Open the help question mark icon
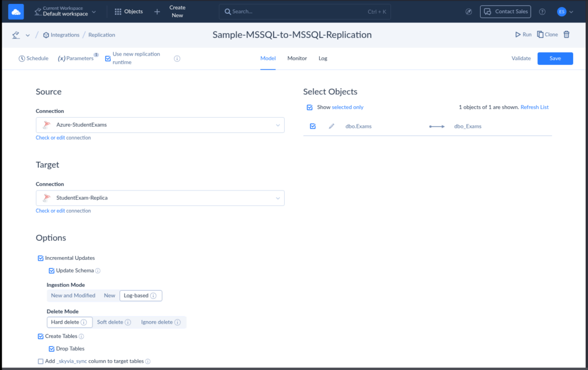The width and height of the screenshot is (588, 370). point(542,11)
